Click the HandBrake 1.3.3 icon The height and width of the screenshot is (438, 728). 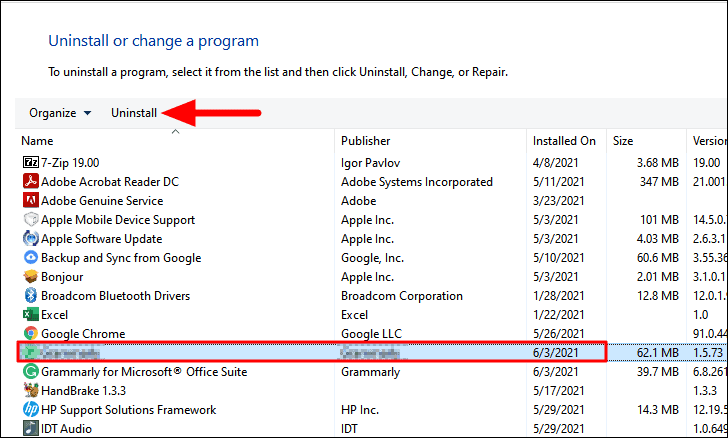click(31, 391)
